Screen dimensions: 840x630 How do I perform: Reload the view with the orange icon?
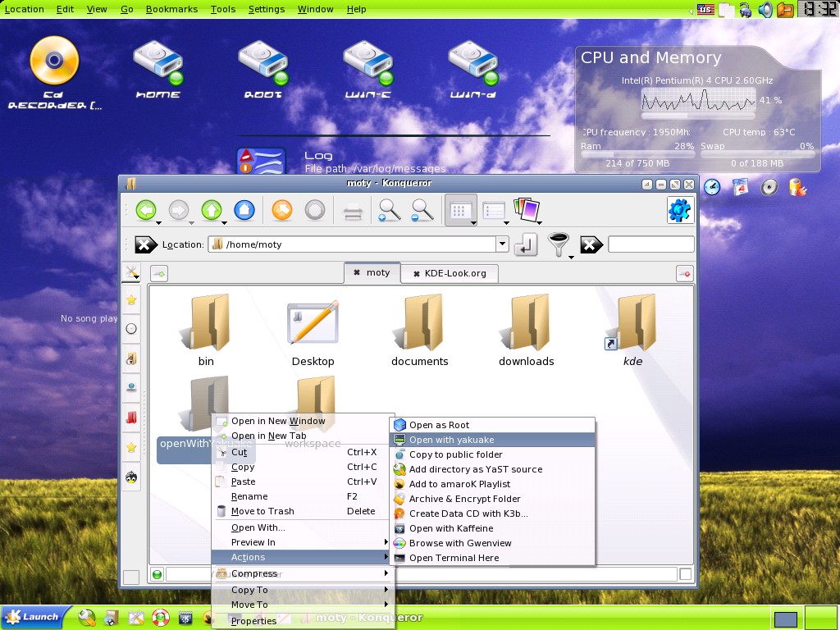[282, 210]
